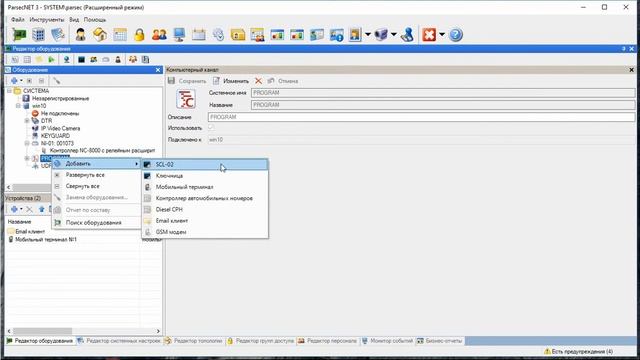Switch to Монитор событий tab

(387, 340)
